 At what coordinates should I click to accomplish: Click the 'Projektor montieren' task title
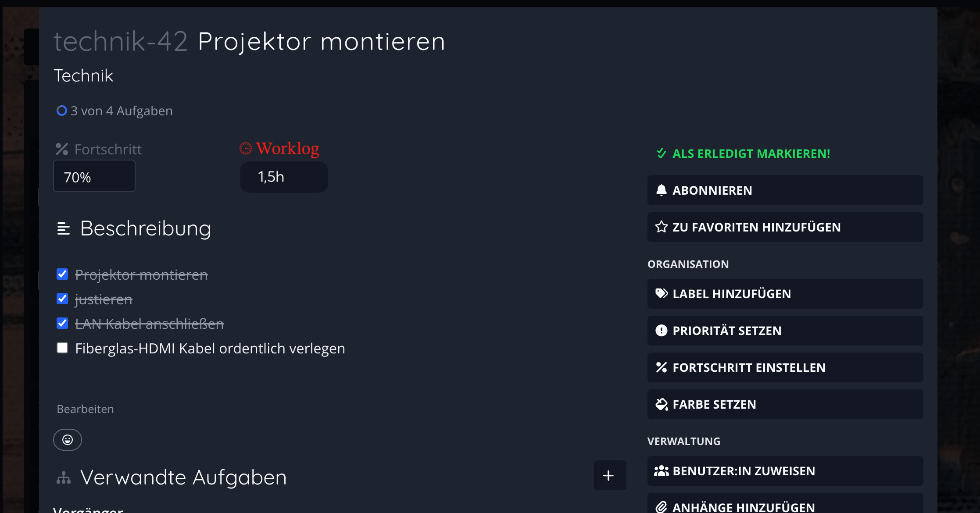pyautogui.click(x=321, y=42)
